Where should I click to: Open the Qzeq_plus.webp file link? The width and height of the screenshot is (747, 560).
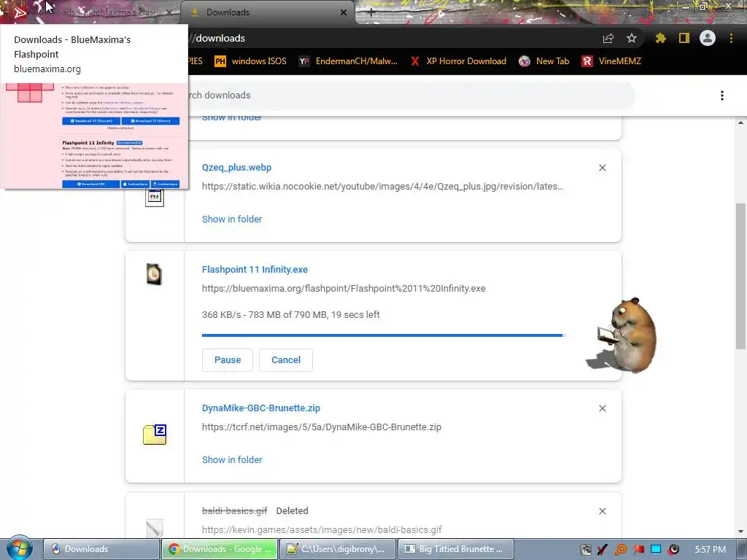click(x=237, y=168)
